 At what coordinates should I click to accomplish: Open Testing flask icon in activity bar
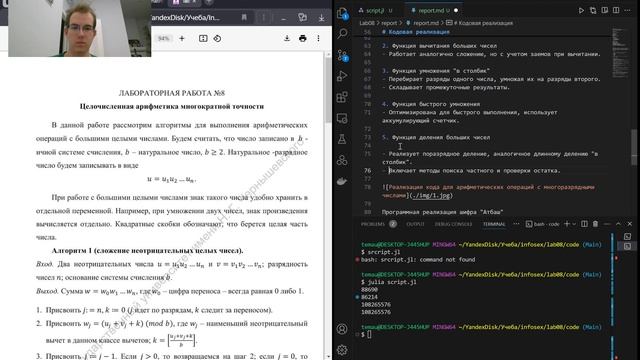[342, 139]
